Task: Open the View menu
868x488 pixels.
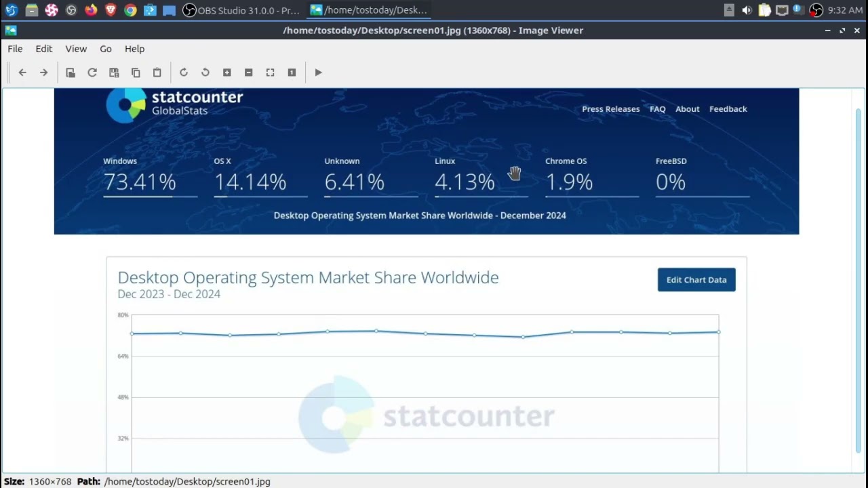Action: 76,49
